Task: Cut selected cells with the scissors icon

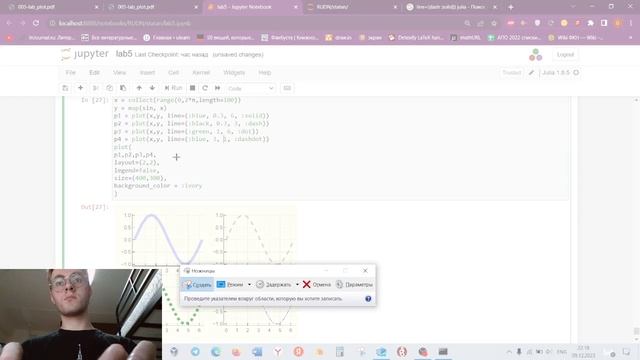Action: pyautogui.click(x=96, y=88)
